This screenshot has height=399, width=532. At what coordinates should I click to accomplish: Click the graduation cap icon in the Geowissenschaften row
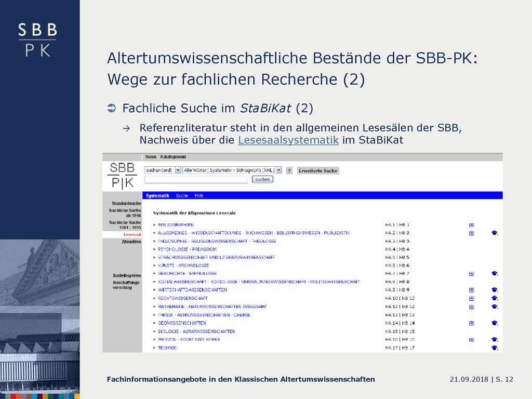(x=495, y=323)
